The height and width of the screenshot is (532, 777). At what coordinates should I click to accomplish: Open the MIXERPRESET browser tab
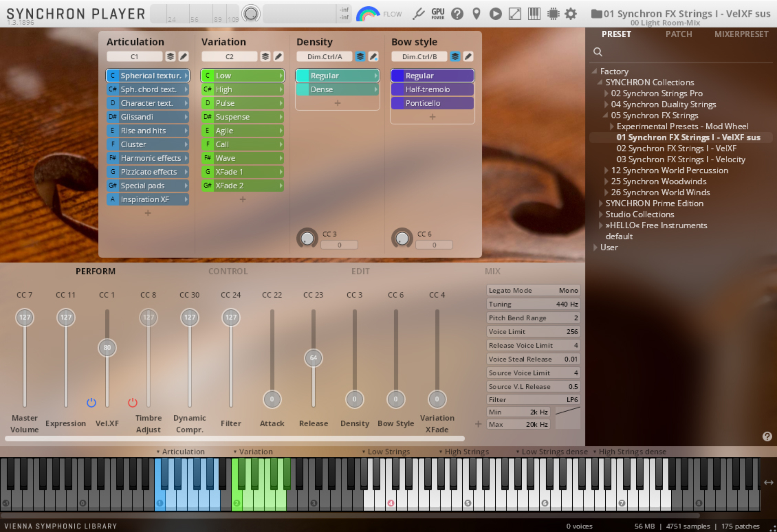741,34
